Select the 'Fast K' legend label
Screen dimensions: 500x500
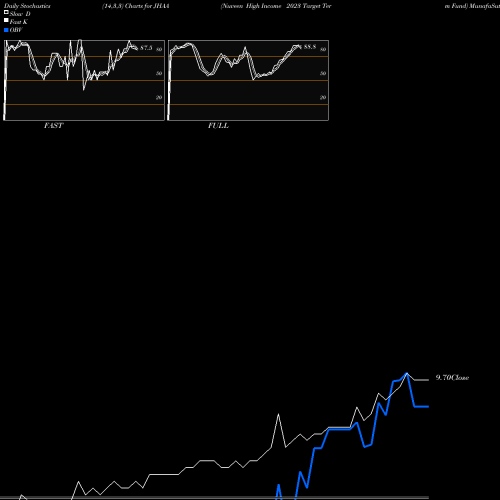[19, 22]
